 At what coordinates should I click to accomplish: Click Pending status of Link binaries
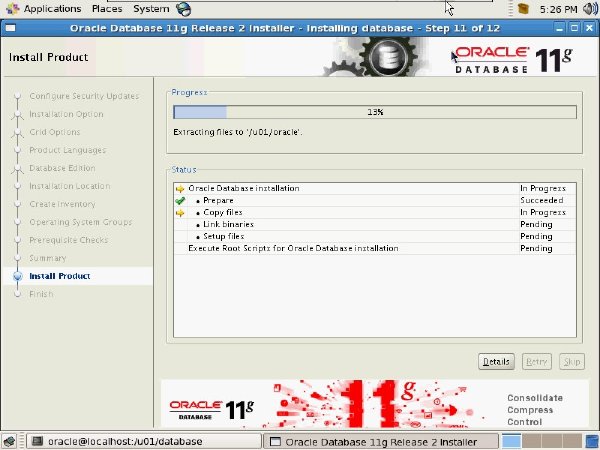click(536, 224)
